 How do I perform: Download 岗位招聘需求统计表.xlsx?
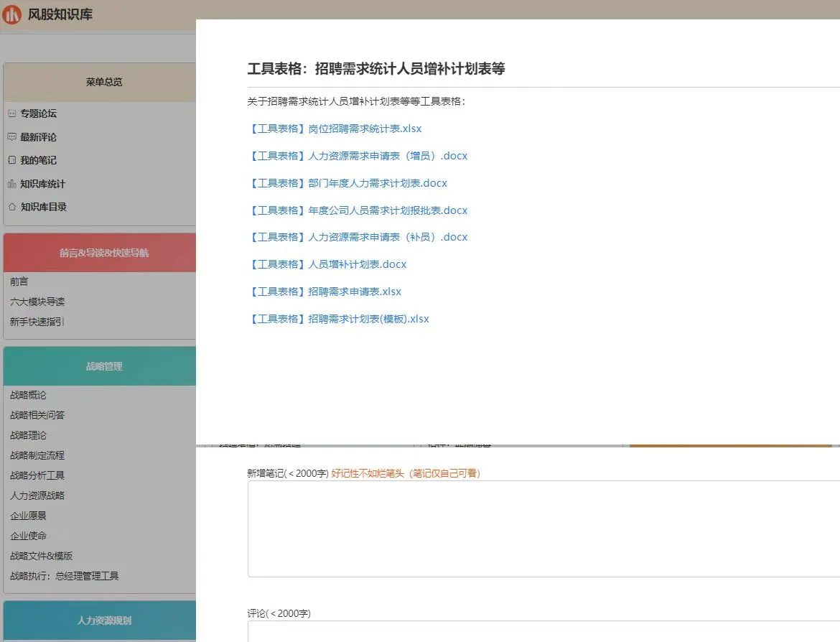click(335, 129)
